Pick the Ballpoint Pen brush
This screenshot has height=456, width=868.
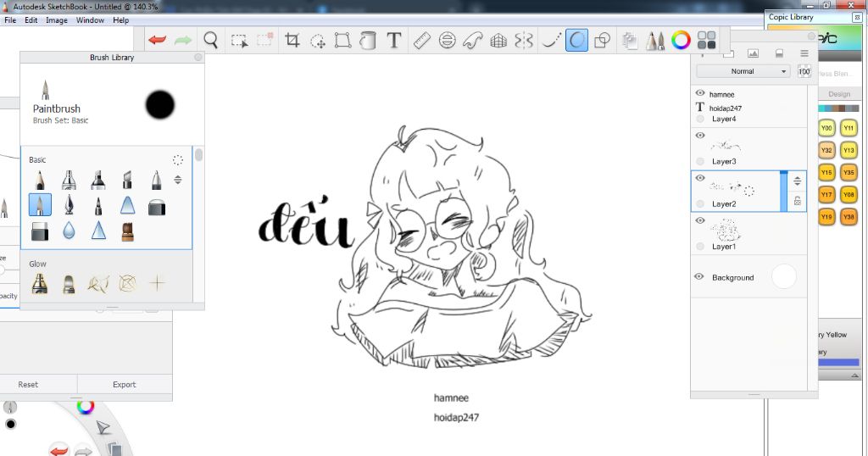pos(157,180)
